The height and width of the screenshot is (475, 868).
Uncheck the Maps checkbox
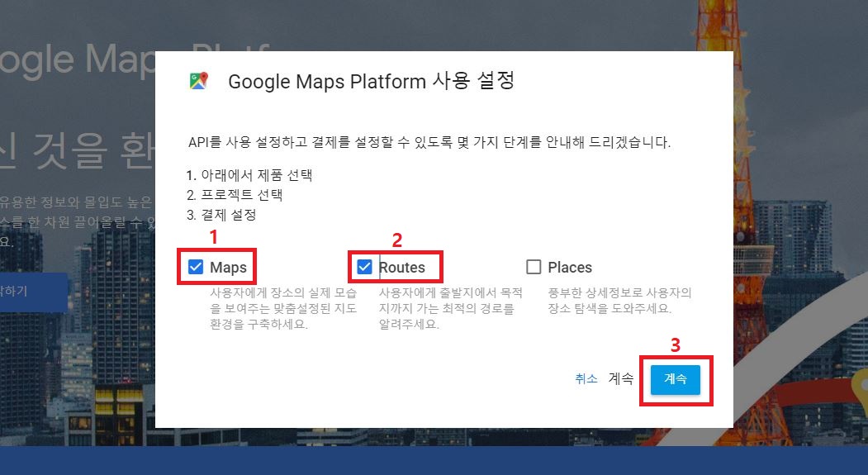click(196, 267)
